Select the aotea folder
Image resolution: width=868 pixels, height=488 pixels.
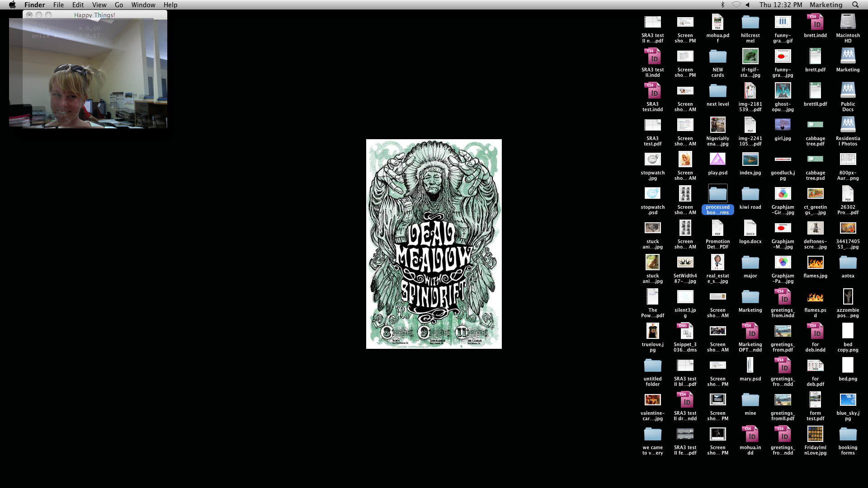point(848,263)
